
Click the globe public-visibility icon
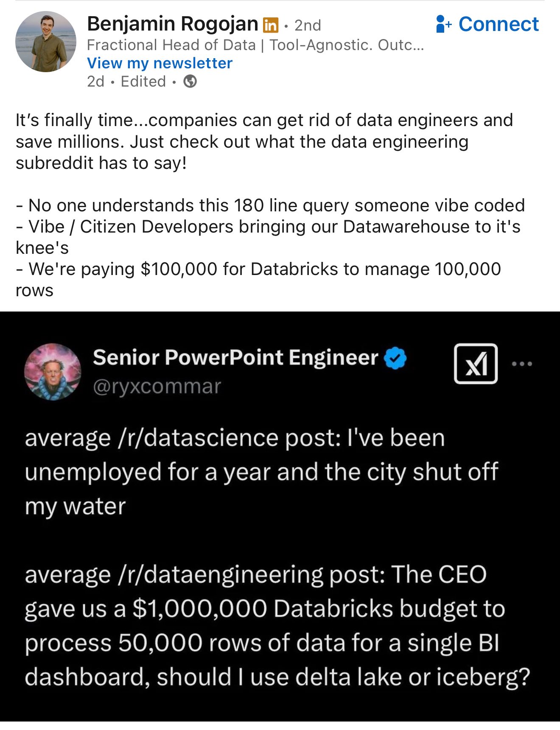coord(190,81)
